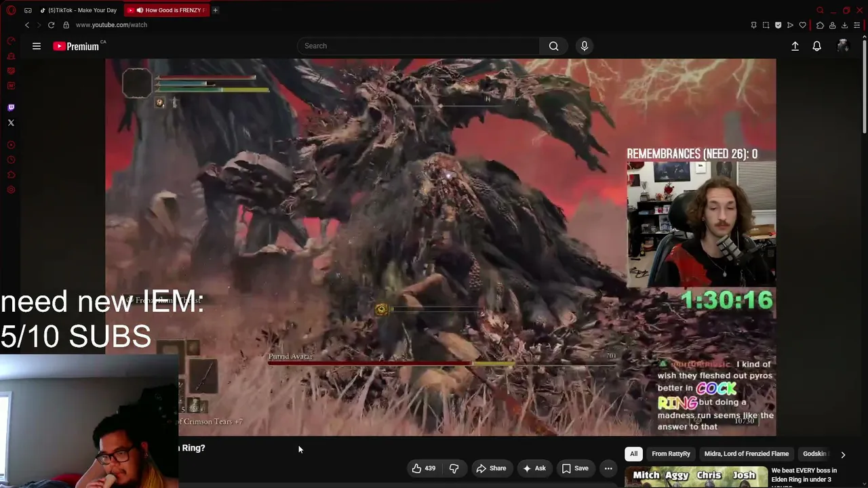Open the X (Twitter) sidebar panel

click(11, 123)
